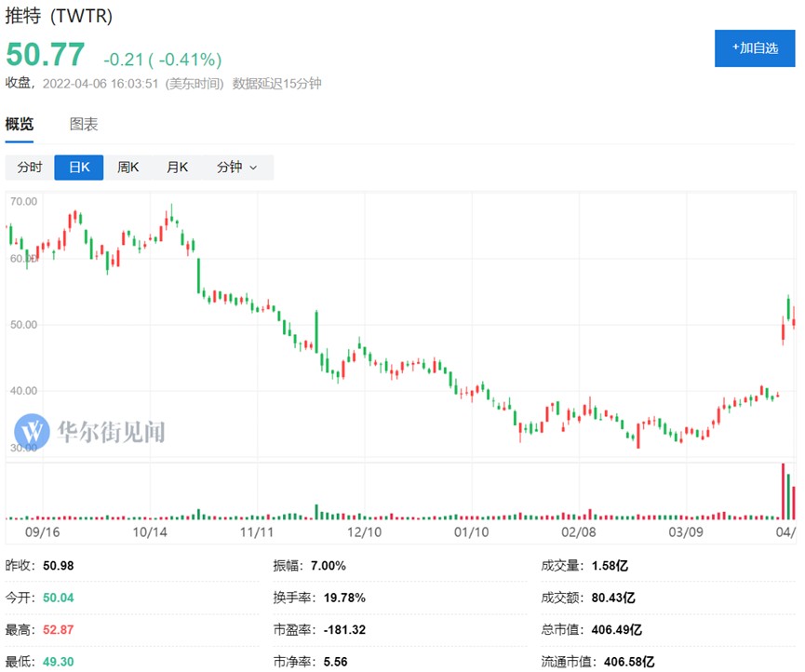This screenshot has height=672, width=805.
Task: Switch to the 概览 tab
Action: pyautogui.click(x=20, y=125)
